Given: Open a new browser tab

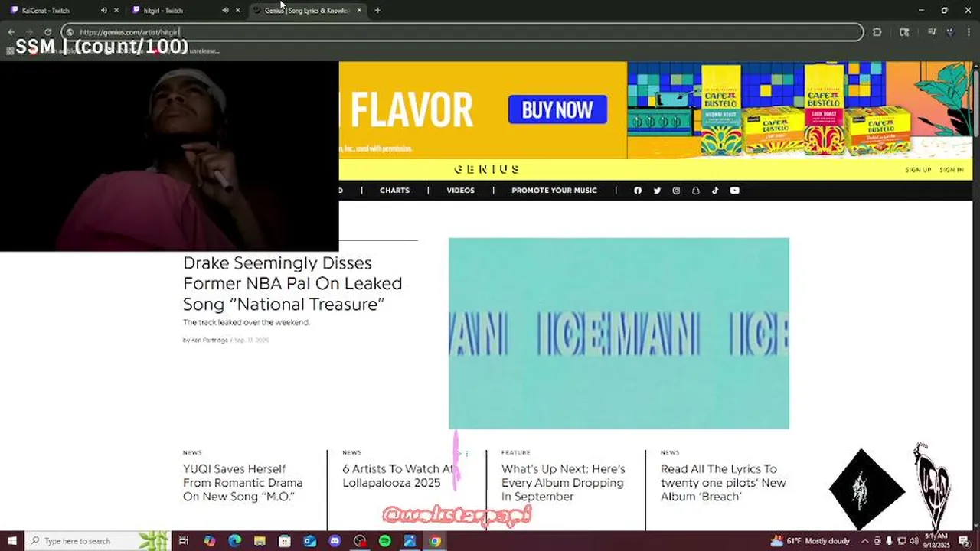Looking at the screenshot, I should pos(377,11).
